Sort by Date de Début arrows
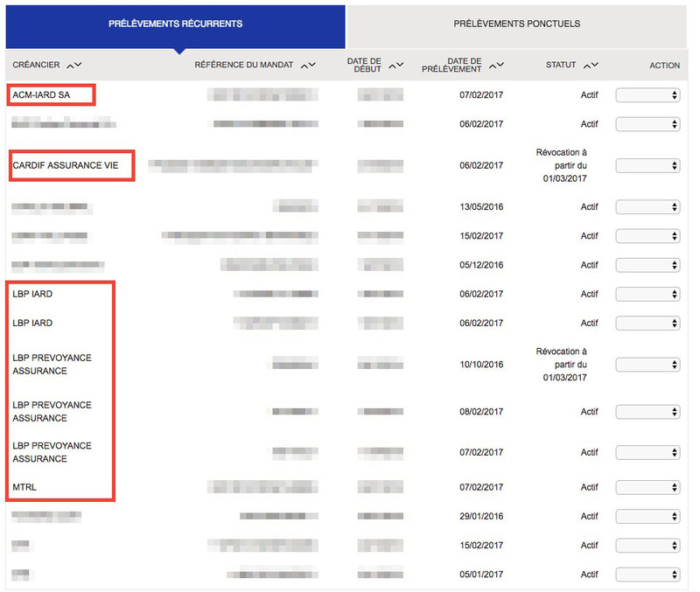The width and height of the screenshot is (700, 592). (396, 65)
